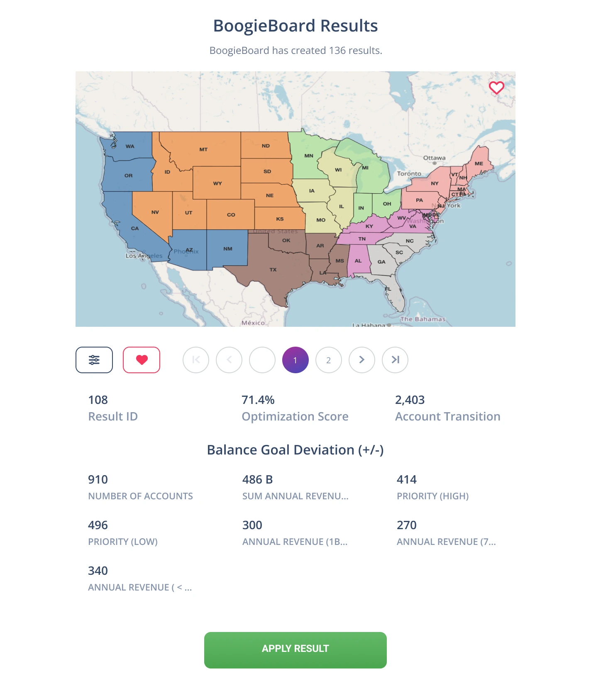Click the Optimization Score label
Screen dimensions: 591x700
[x=295, y=416]
